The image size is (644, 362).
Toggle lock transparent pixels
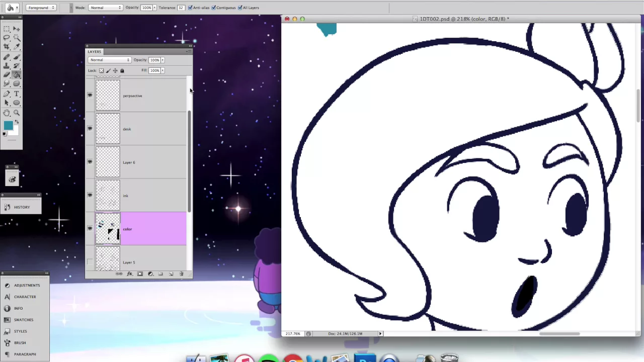pos(101,70)
